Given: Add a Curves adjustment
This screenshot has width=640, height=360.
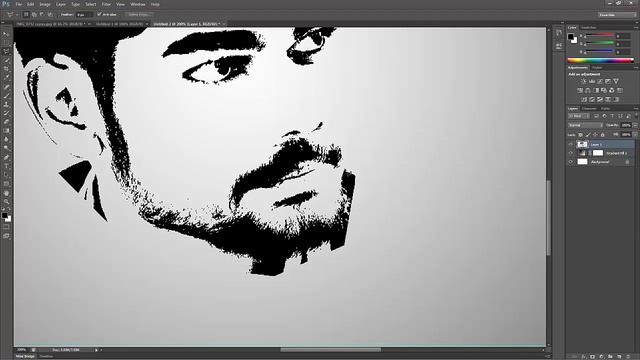Looking at the screenshot, I should (x=600, y=81).
